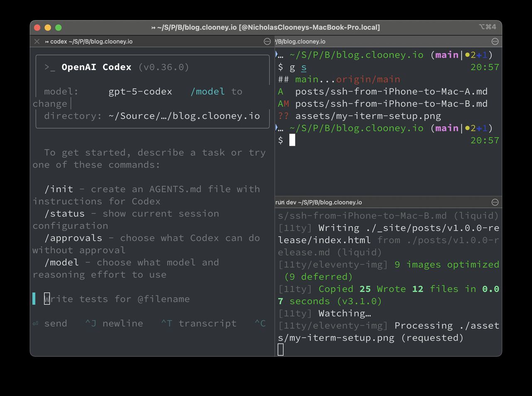The width and height of the screenshot is (532, 396).
Task: Click the file posts/ssh-from-iPhone-to-Mac-A.md
Action: tap(392, 91)
